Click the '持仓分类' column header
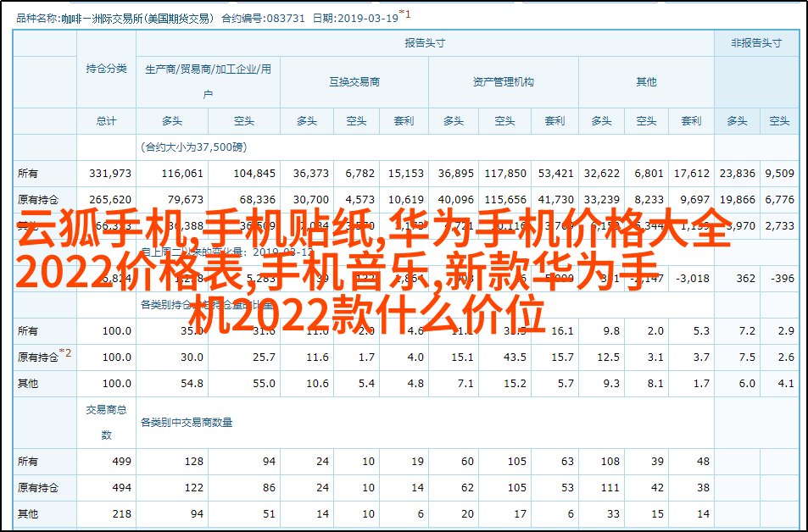Image resolution: width=808 pixels, height=532 pixels. (106, 69)
